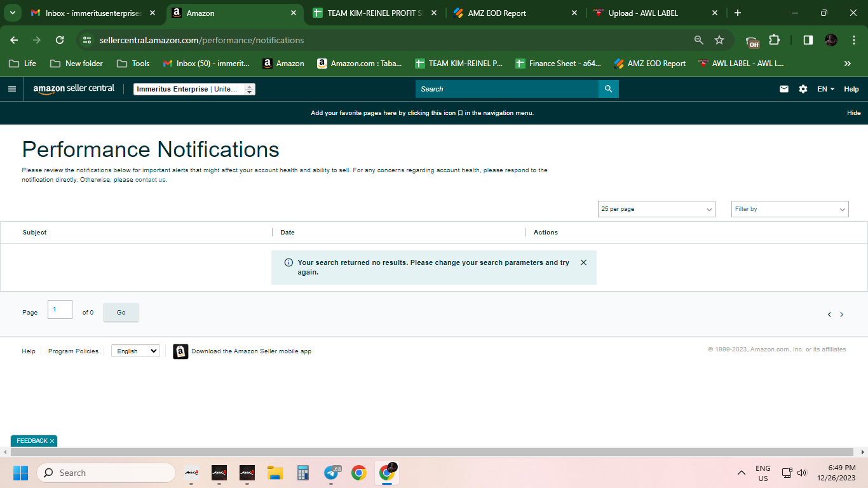Open the English language selector in footer
The image size is (868, 488).
135,351
